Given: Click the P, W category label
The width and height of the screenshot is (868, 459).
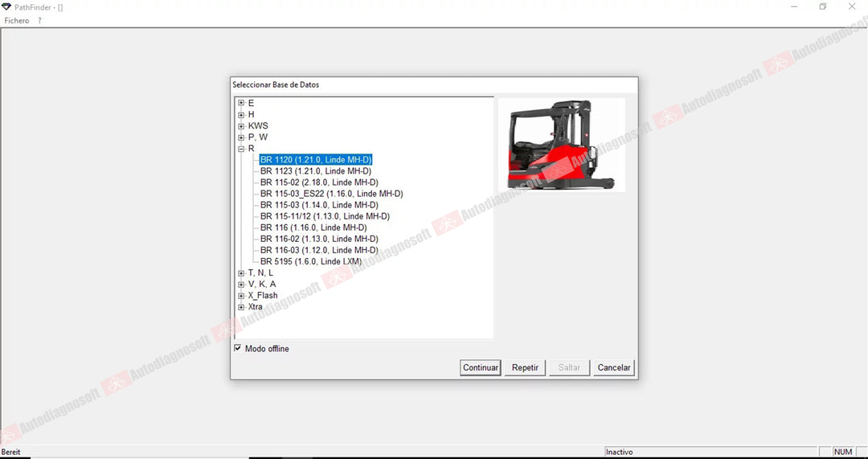Looking at the screenshot, I should tap(258, 137).
